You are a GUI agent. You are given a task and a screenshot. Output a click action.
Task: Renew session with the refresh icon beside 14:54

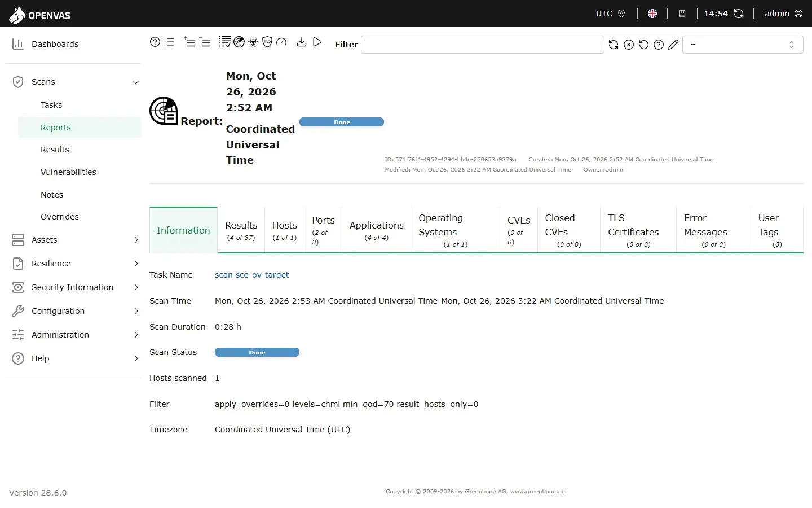[739, 14]
